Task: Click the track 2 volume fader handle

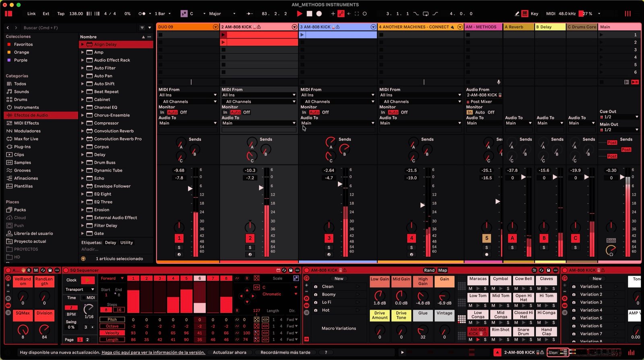Action: (261, 188)
